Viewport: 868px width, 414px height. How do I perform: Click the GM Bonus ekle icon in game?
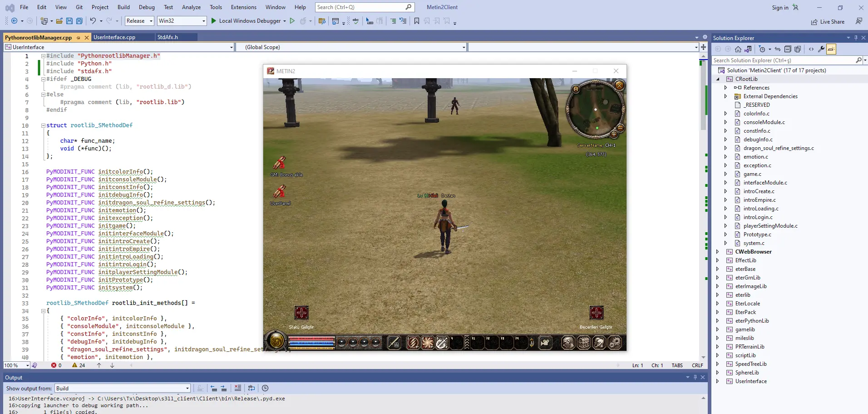279,163
